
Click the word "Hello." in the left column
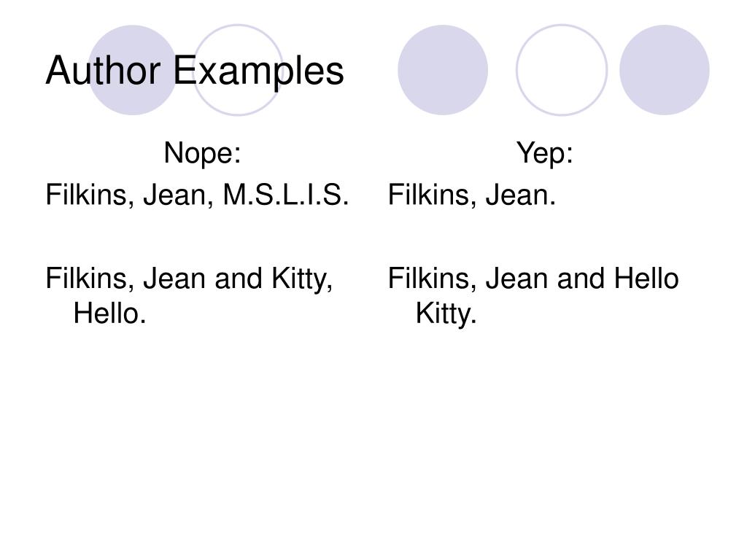pyautogui.click(x=109, y=314)
